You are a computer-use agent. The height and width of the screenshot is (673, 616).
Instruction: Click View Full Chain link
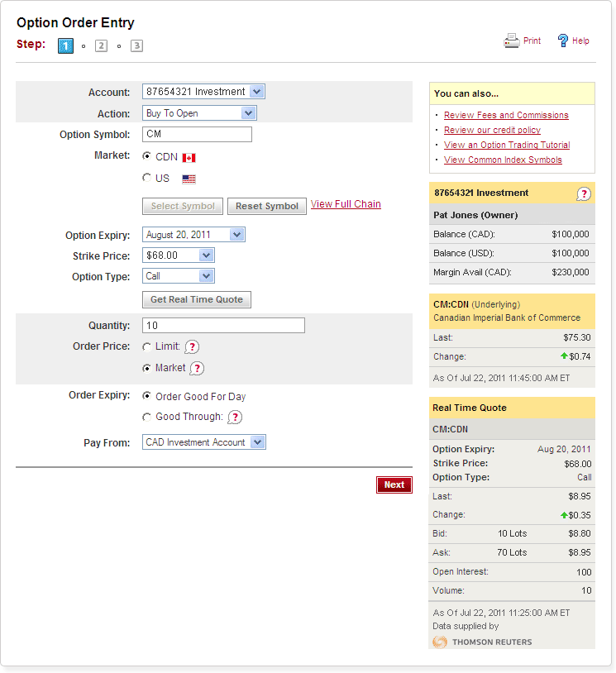tap(346, 204)
